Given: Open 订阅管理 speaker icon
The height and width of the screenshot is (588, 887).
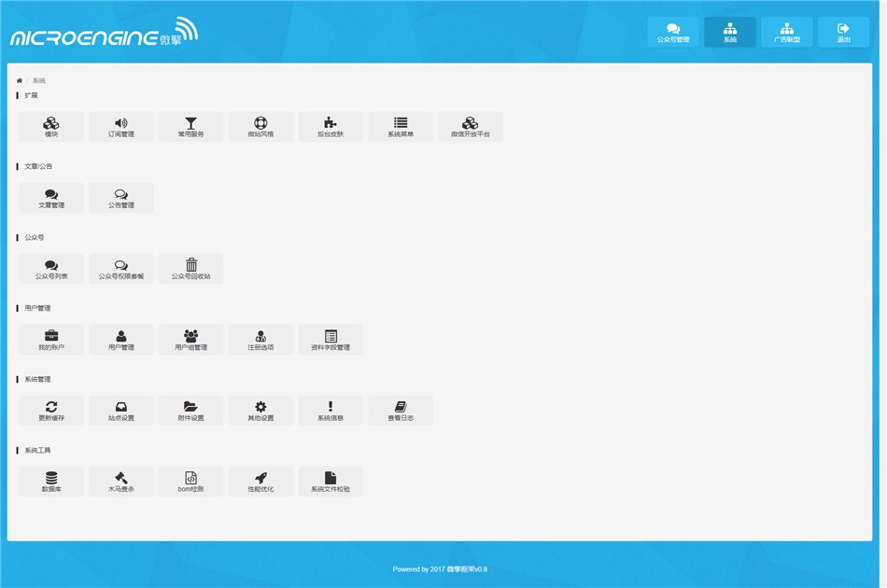Looking at the screenshot, I should pos(120,123).
